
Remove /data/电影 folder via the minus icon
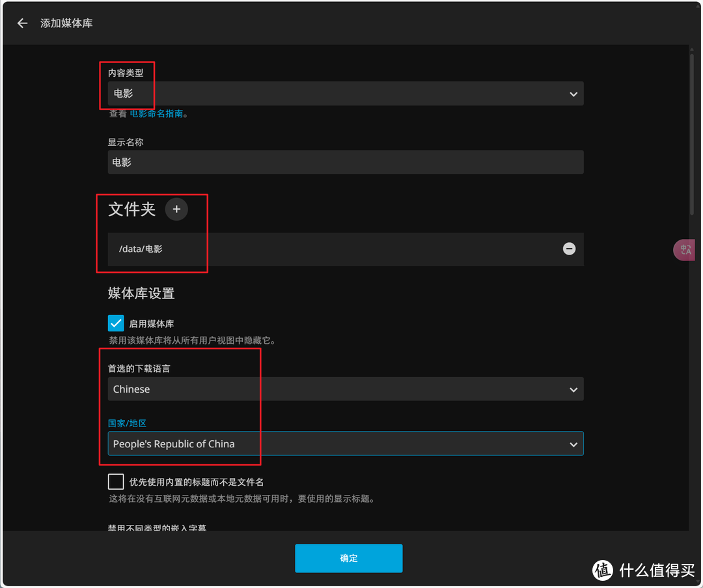click(x=569, y=249)
